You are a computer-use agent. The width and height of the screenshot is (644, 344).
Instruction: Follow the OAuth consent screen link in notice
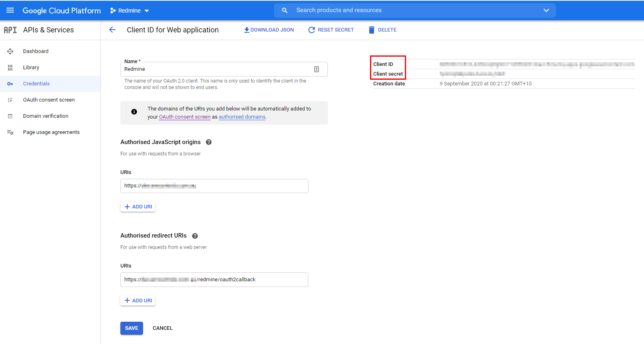click(185, 117)
